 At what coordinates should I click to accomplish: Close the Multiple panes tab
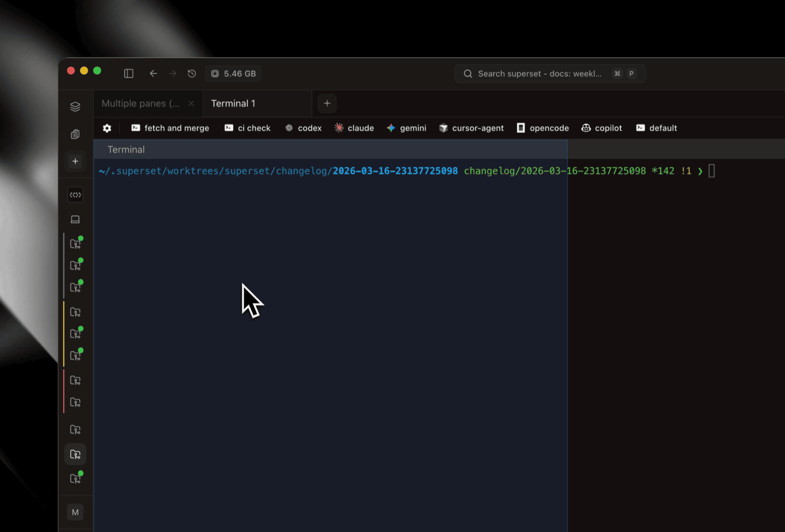191,103
